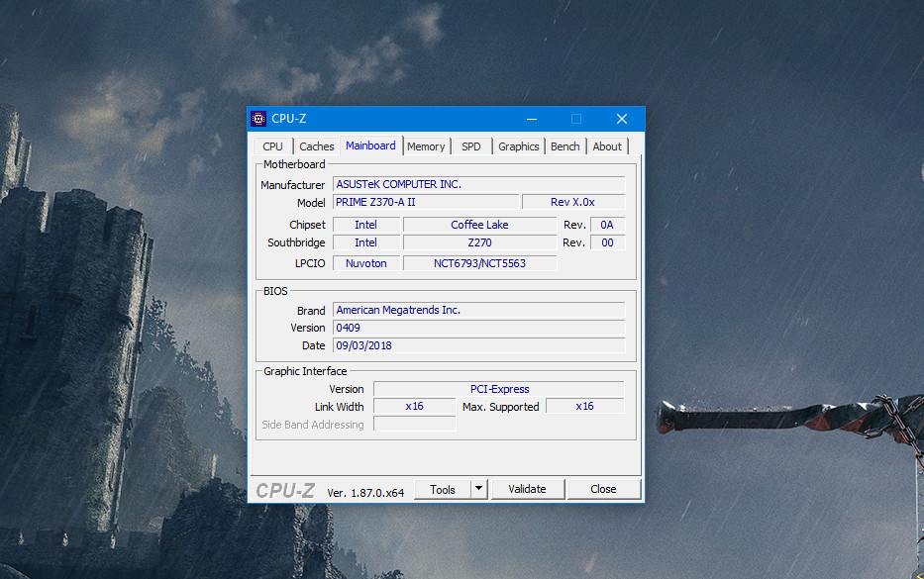Select the manufacturer field ASUSTeK COMPUTER INC.
The image size is (924, 579).
[479, 184]
